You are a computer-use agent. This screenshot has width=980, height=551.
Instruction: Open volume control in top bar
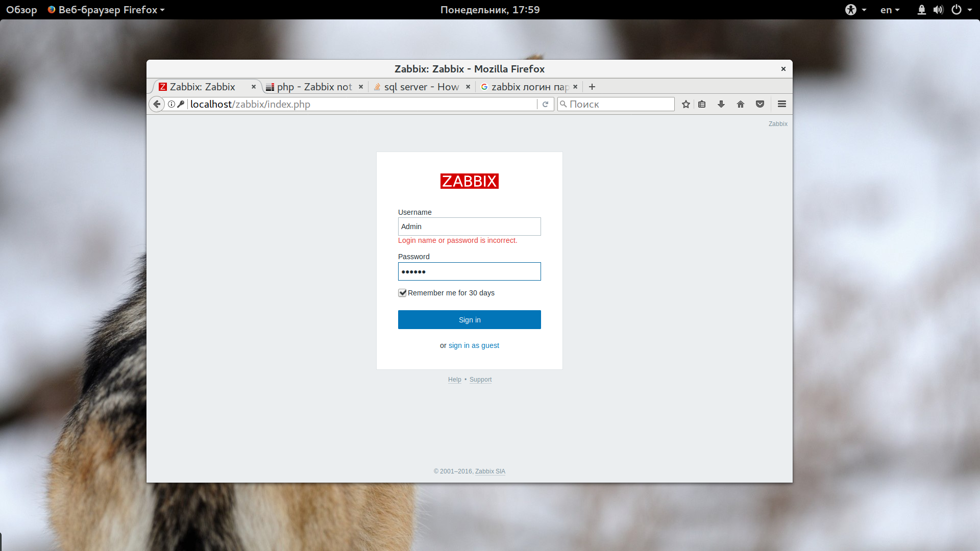[938, 10]
